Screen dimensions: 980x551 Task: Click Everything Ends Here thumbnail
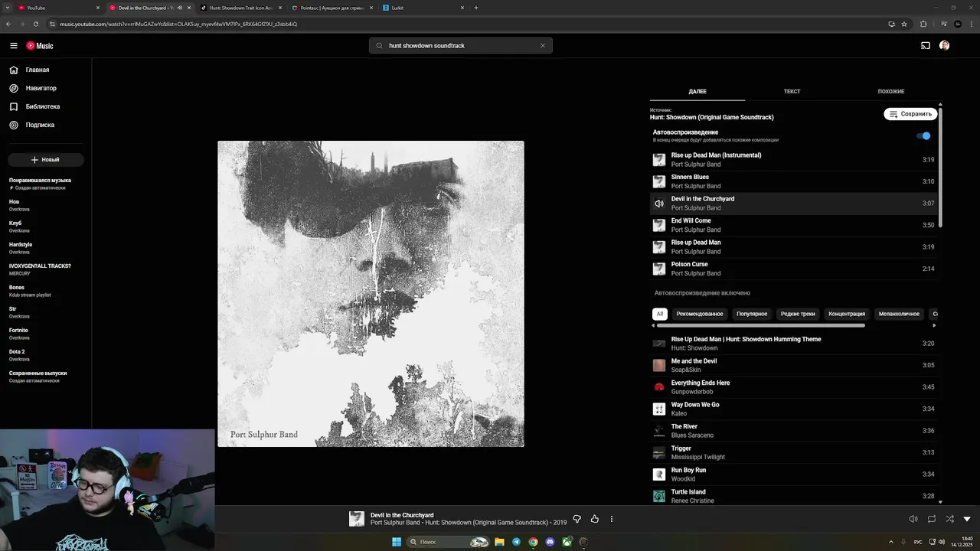pyautogui.click(x=659, y=387)
